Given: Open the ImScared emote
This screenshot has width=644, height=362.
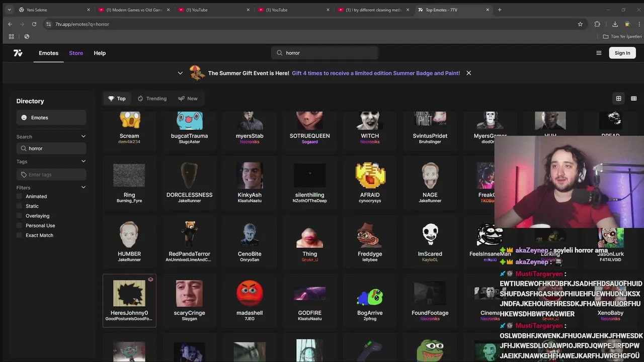Looking at the screenshot, I should click(430, 242).
